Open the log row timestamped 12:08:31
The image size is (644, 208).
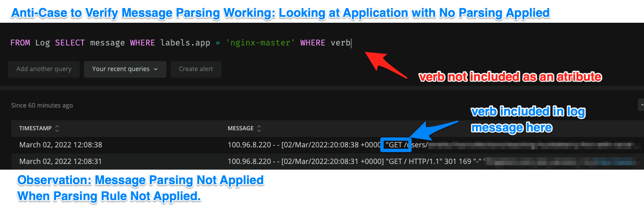tap(61, 162)
